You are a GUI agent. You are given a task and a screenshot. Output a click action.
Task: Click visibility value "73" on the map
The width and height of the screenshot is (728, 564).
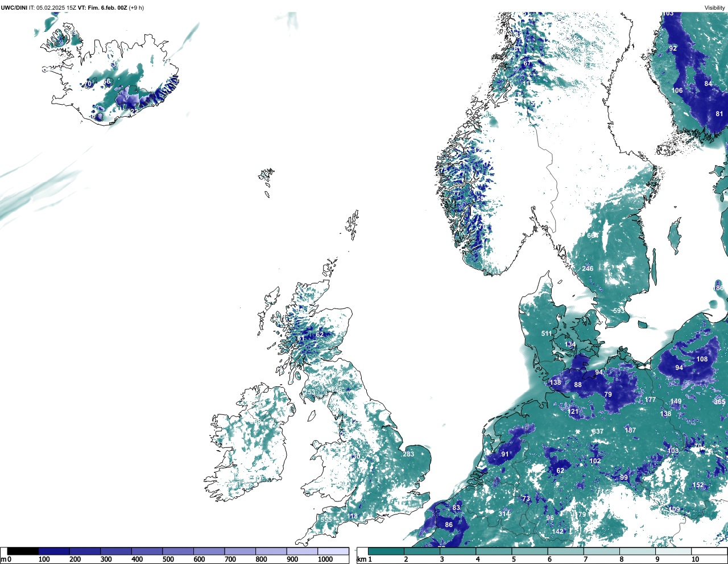[526, 499]
